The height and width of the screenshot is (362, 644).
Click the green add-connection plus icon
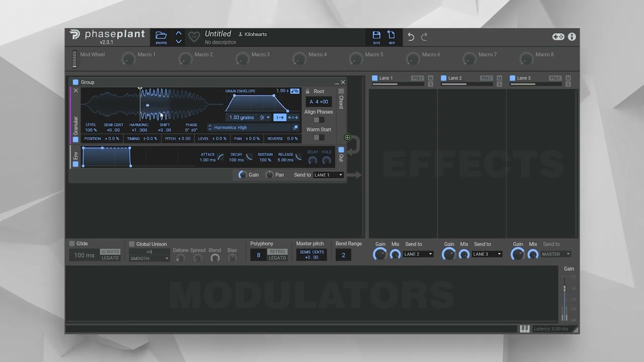point(347,137)
